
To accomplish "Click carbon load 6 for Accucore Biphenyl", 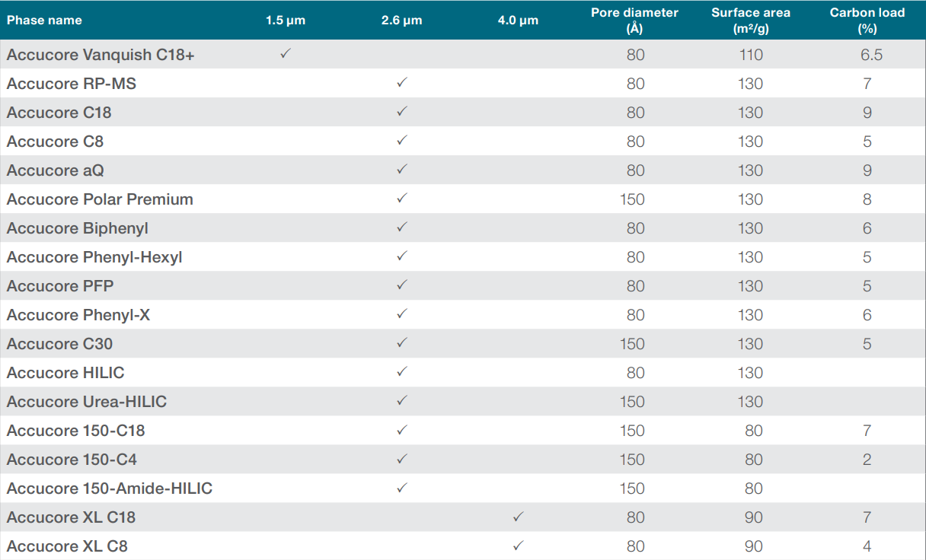I will tap(867, 228).
